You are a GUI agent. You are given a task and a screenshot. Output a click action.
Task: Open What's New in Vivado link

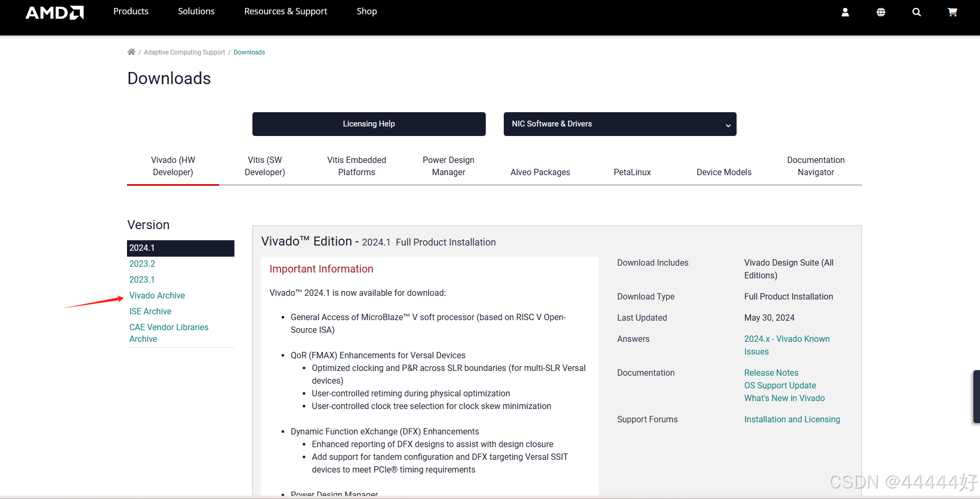pyautogui.click(x=784, y=398)
